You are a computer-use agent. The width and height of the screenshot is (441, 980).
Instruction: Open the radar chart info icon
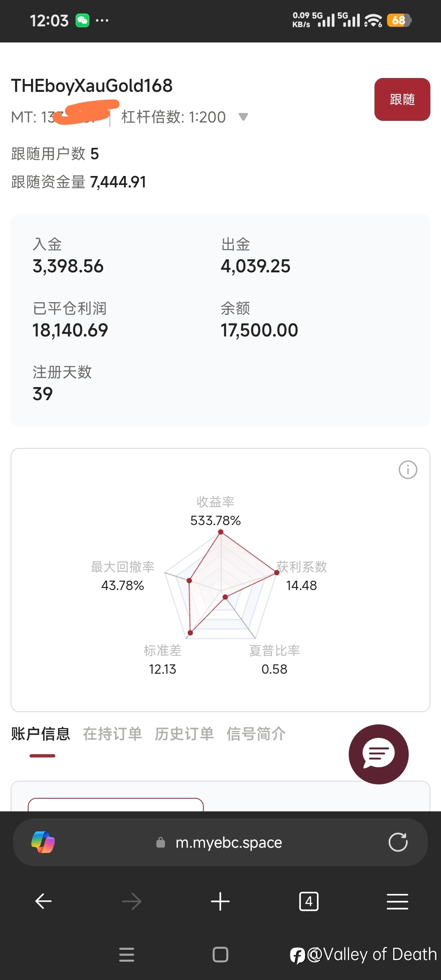click(408, 470)
